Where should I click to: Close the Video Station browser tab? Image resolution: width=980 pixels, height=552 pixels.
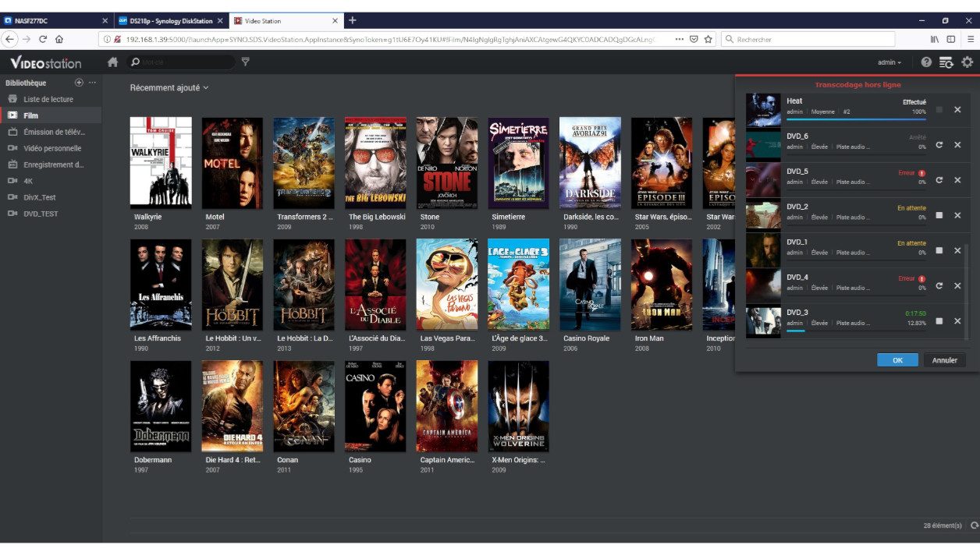(x=336, y=20)
